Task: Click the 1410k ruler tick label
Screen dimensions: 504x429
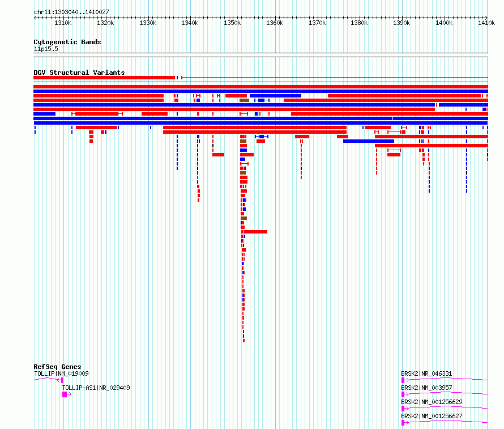Action: coord(486,23)
